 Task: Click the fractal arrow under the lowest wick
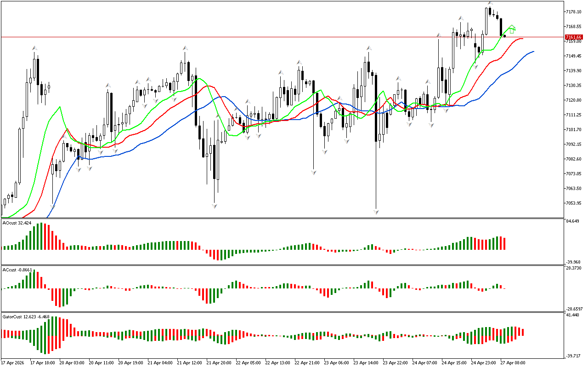(376, 212)
